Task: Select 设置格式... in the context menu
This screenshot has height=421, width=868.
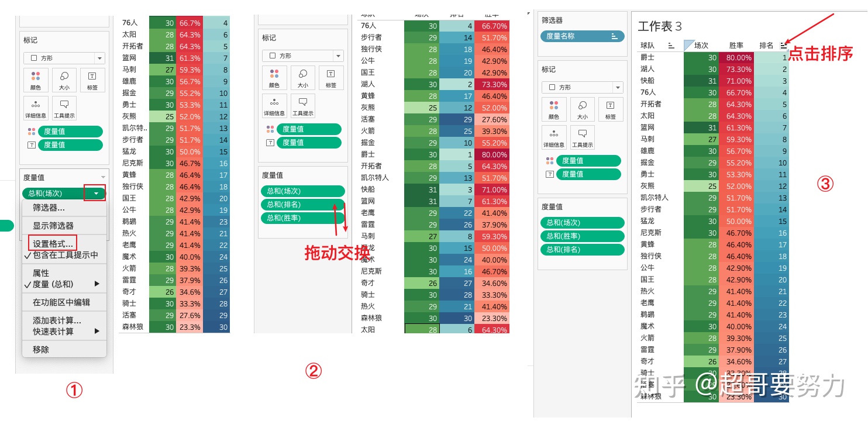Action: pyautogui.click(x=53, y=243)
